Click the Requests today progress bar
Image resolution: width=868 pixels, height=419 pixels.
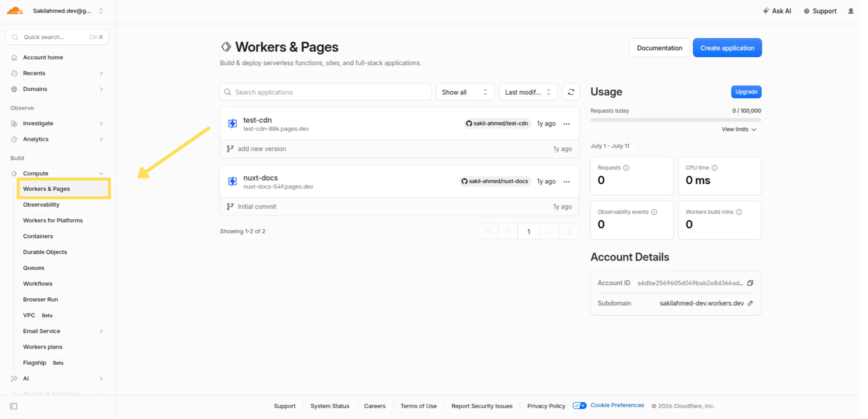[675, 120]
